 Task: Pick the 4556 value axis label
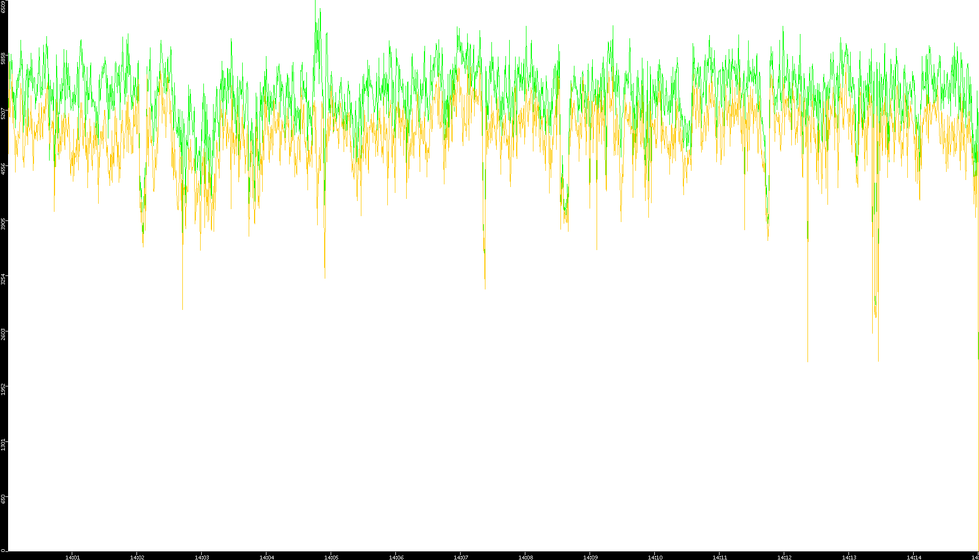click(3, 169)
